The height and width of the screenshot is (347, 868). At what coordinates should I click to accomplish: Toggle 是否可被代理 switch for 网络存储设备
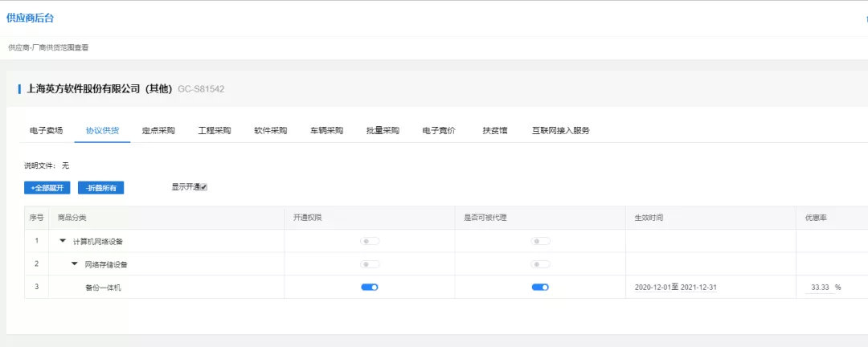pyautogui.click(x=540, y=263)
